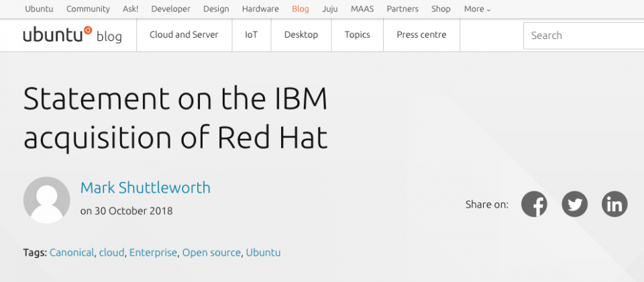The width and height of the screenshot is (644, 282).
Task: Open the Cloud and Server section
Action: tap(184, 35)
